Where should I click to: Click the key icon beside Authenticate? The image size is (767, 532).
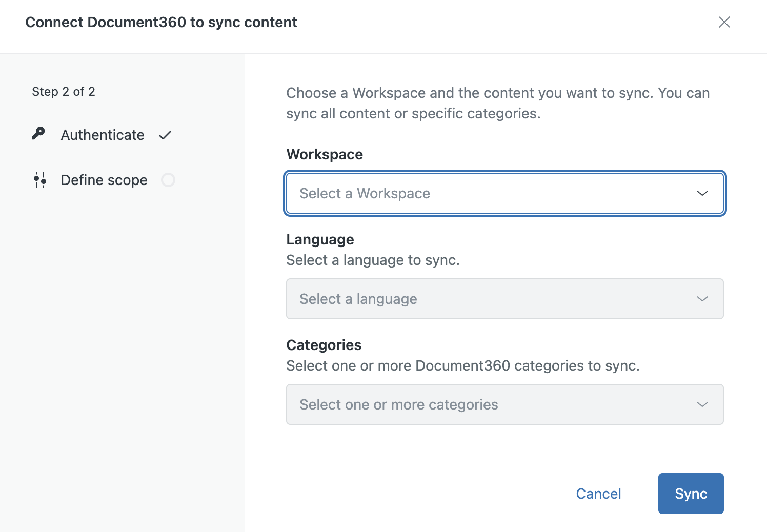[x=38, y=134]
